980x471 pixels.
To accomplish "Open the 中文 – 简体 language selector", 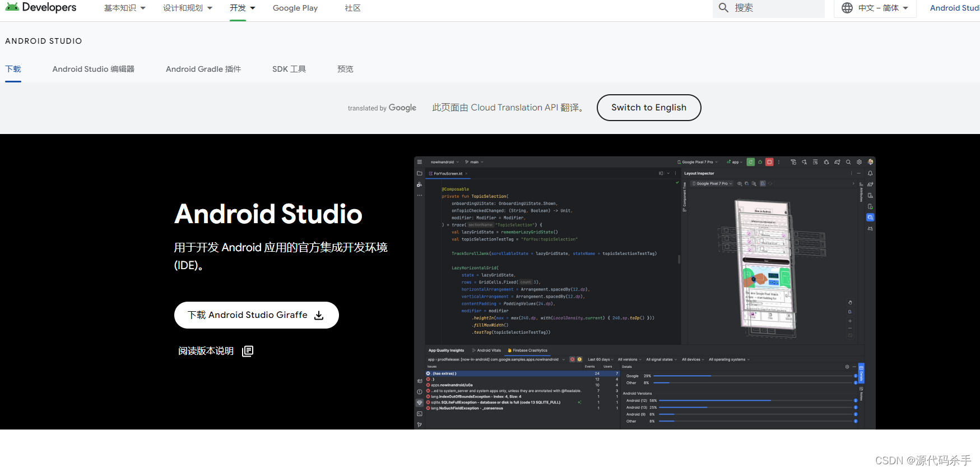I will (x=875, y=8).
